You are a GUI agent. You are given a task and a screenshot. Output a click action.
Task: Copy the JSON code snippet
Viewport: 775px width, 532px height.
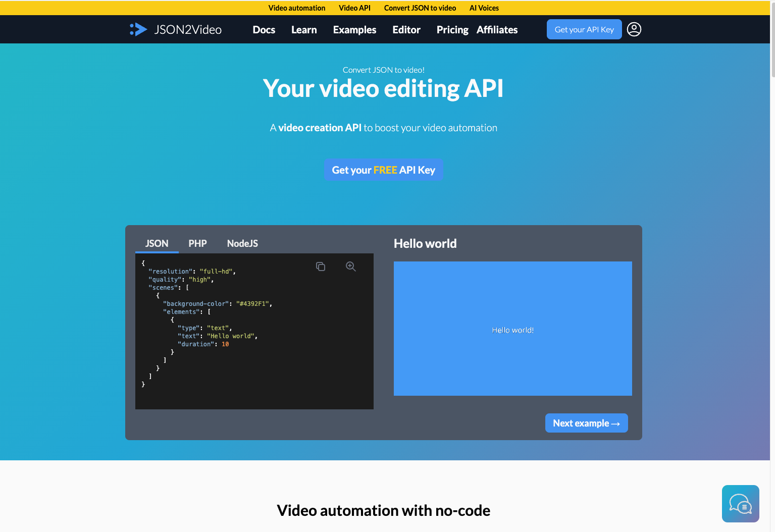(x=321, y=267)
